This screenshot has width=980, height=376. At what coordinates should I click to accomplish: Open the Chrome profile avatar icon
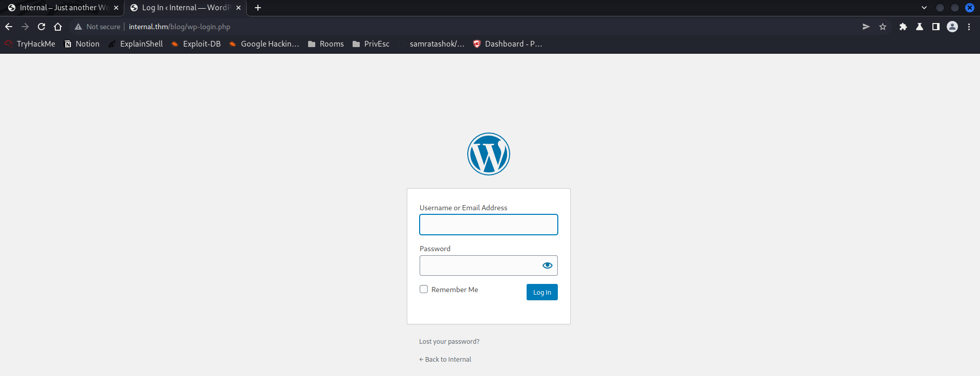[x=952, y=27]
